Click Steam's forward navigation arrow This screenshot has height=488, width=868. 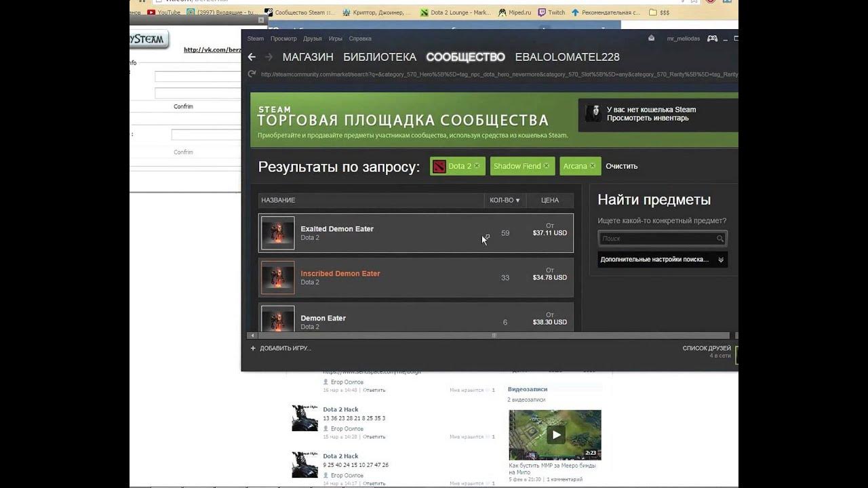click(269, 57)
